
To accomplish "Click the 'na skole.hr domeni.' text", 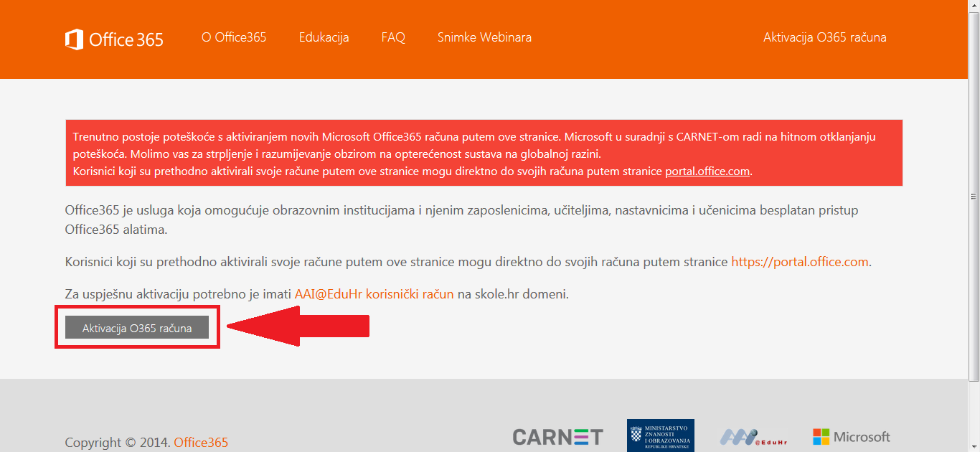I will coord(513,294).
